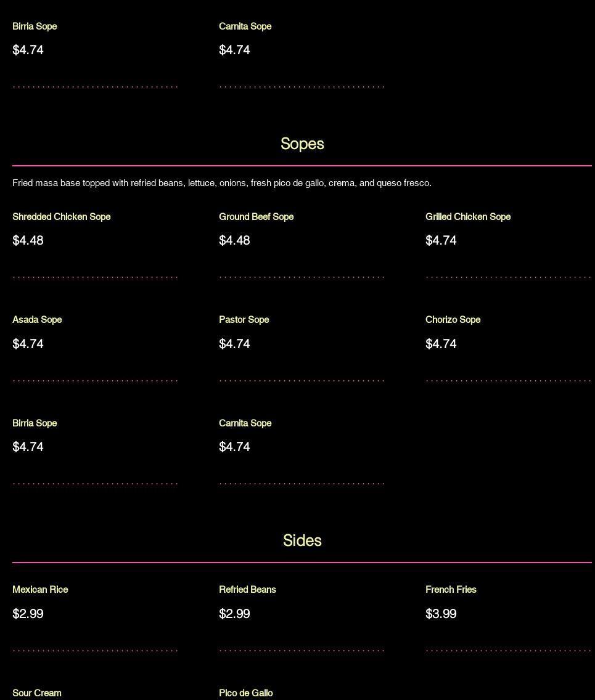
Task: Click the price under Chorizo Sope
Action: 441,344
